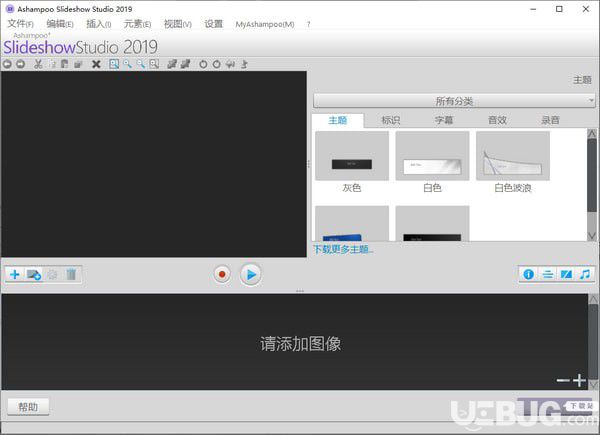Click the flip horizontal icon
Viewport: 600px width, 435px height.
230,64
